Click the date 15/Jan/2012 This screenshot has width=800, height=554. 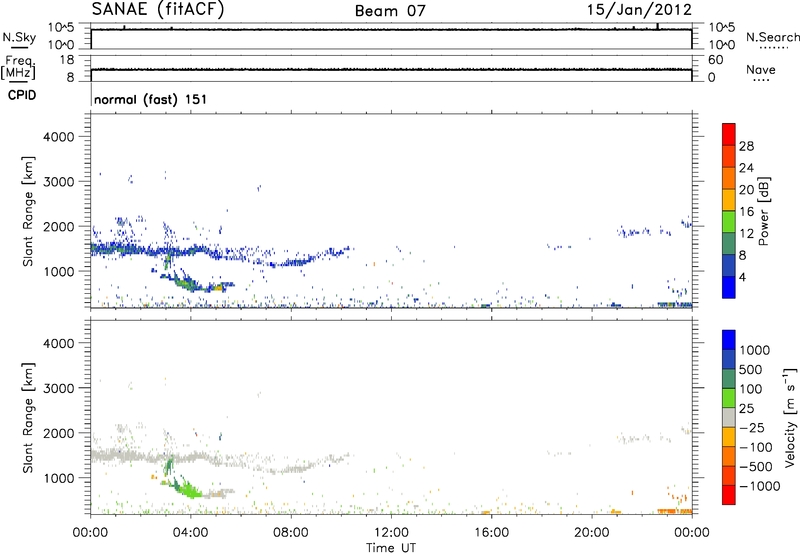[639, 10]
